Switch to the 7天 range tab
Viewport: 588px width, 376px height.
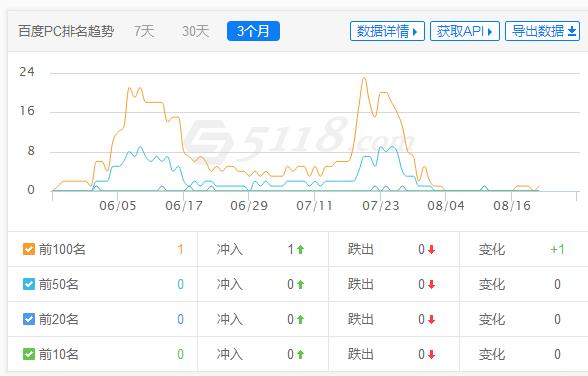[144, 31]
